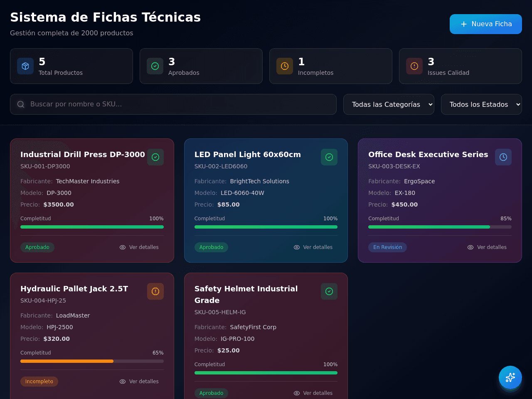Click eye icon on Industrial Drill Press card

pos(123,247)
